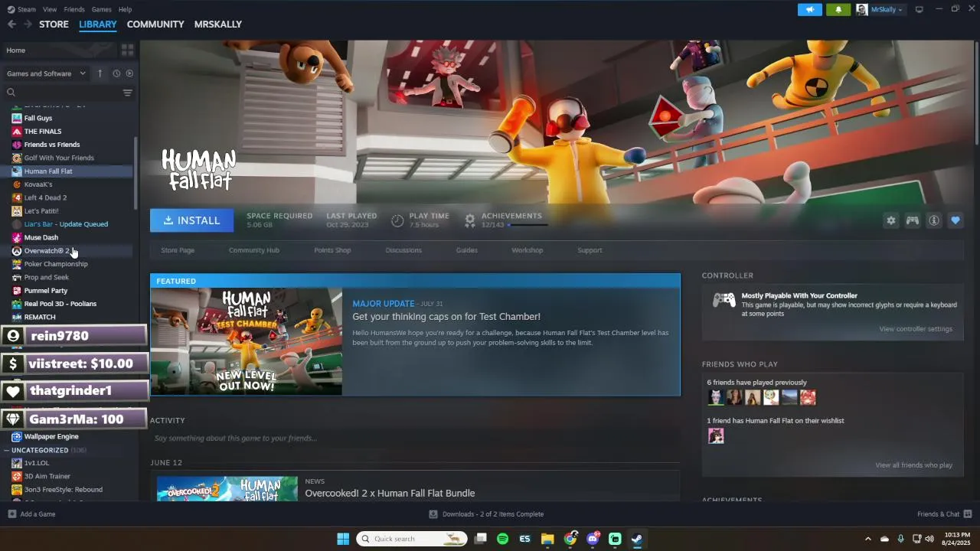
Task: Open View controller settings link
Action: click(916, 329)
